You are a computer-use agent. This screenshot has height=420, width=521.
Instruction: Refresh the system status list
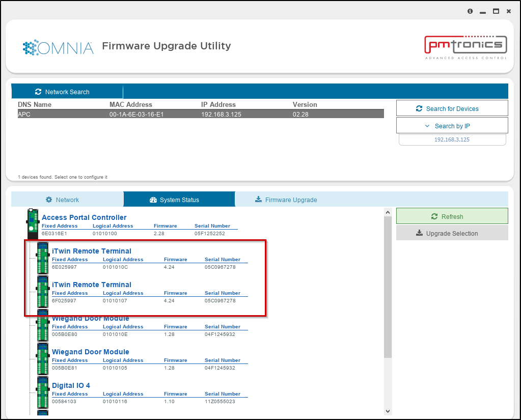coord(452,216)
